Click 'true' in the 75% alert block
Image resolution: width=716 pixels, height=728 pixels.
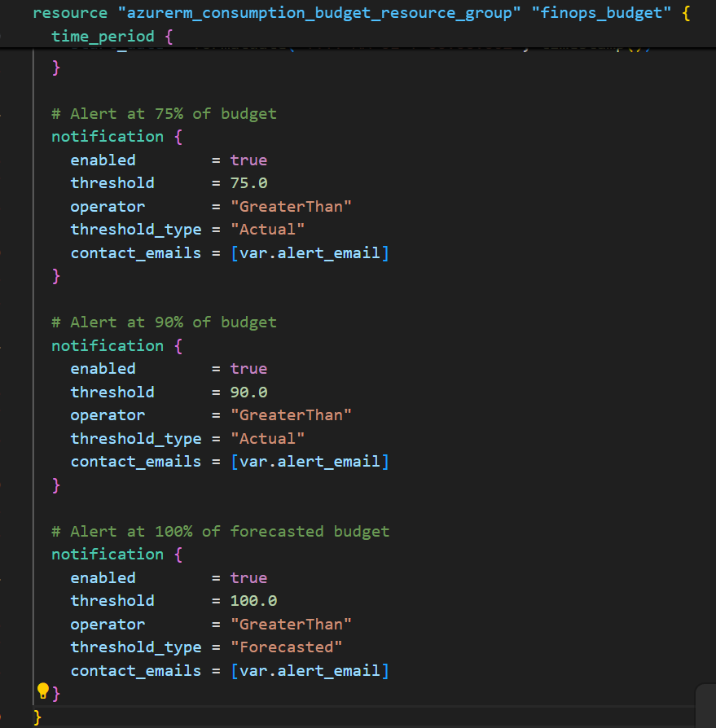pos(248,160)
